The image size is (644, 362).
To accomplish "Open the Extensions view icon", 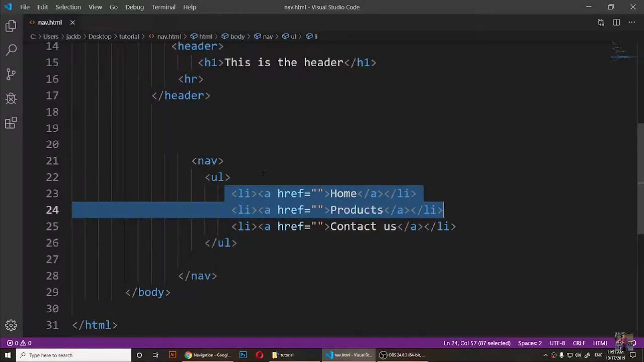I will click(x=11, y=123).
